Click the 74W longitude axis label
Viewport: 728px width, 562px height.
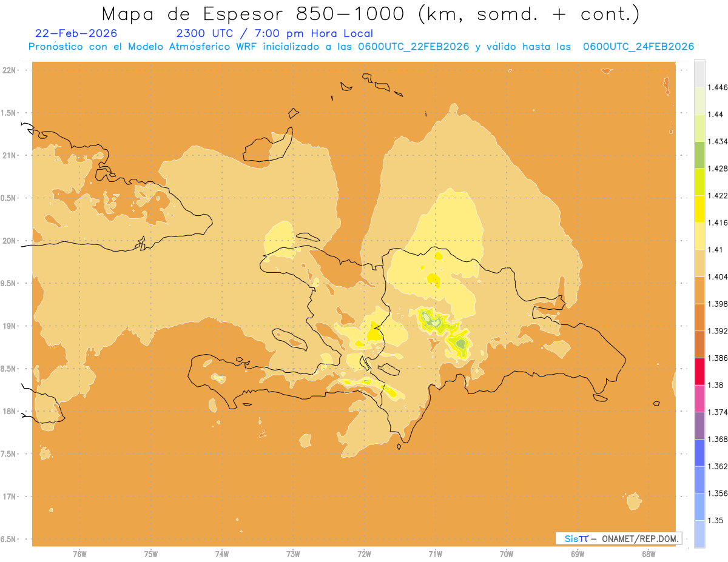[222, 554]
